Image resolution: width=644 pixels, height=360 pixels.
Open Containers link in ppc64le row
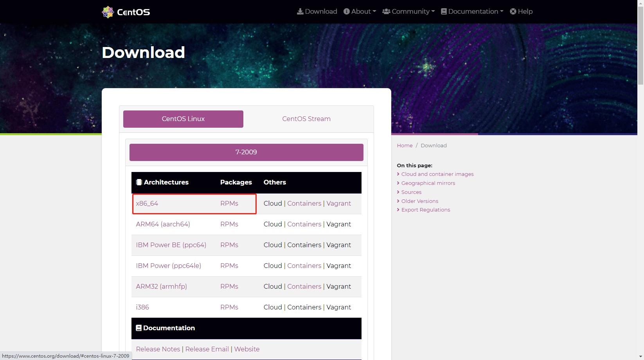(x=304, y=266)
